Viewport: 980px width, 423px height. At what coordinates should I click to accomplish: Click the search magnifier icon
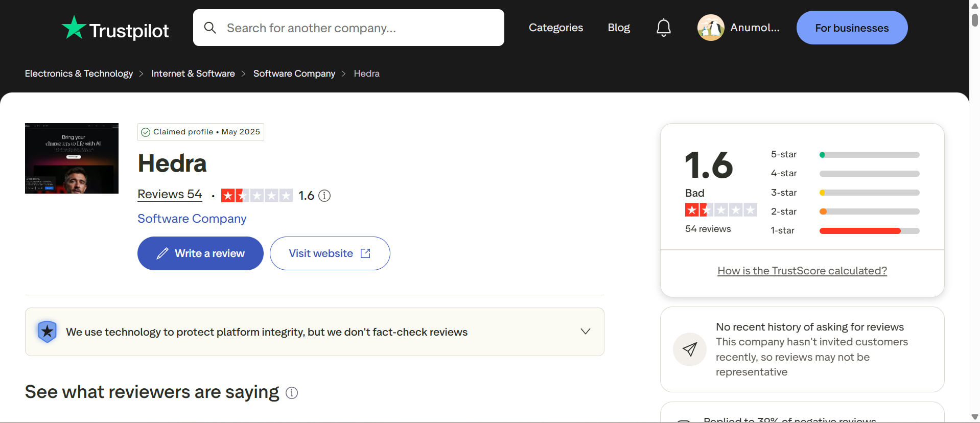click(x=210, y=28)
